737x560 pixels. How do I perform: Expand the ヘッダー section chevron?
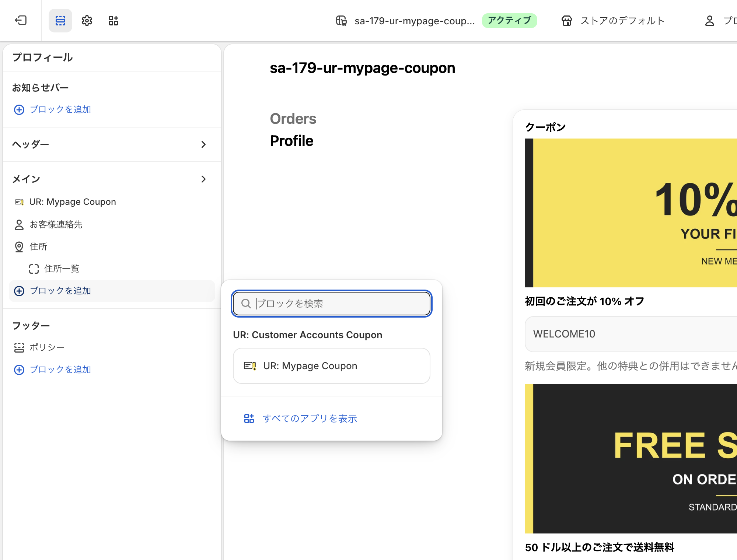203,144
